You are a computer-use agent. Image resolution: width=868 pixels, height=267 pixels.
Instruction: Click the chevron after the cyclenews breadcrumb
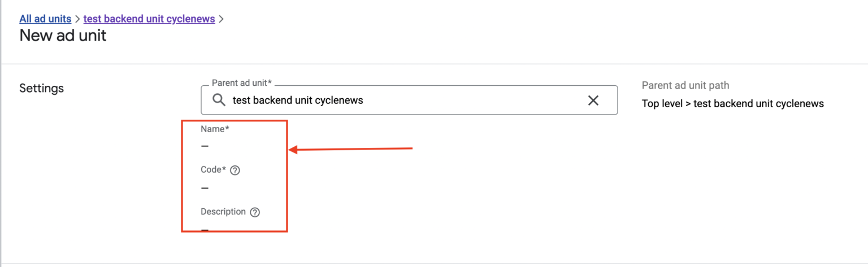coord(221,19)
